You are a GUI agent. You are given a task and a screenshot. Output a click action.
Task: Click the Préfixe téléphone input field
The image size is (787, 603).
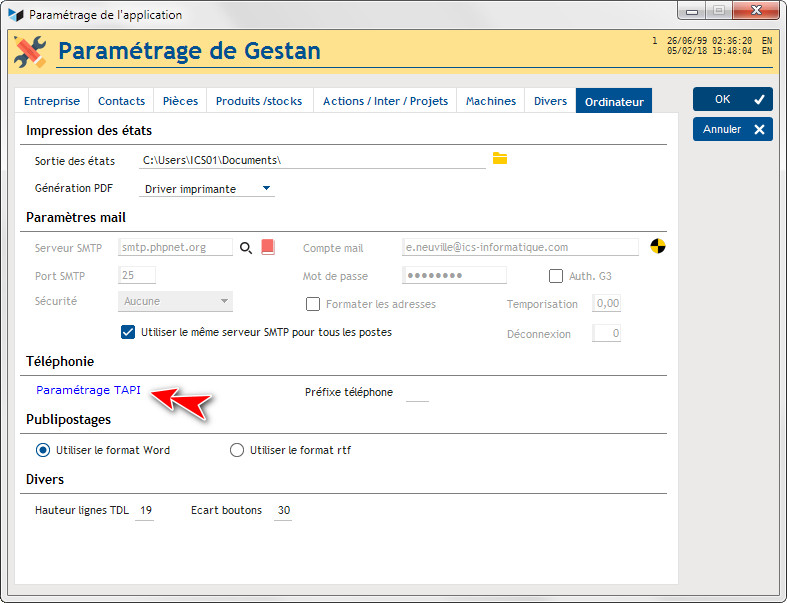point(417,393)
